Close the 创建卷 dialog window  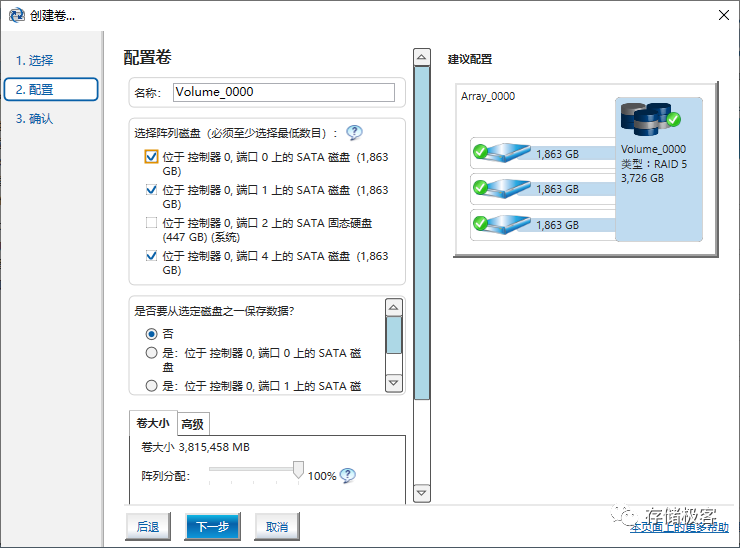pos(723,15)
